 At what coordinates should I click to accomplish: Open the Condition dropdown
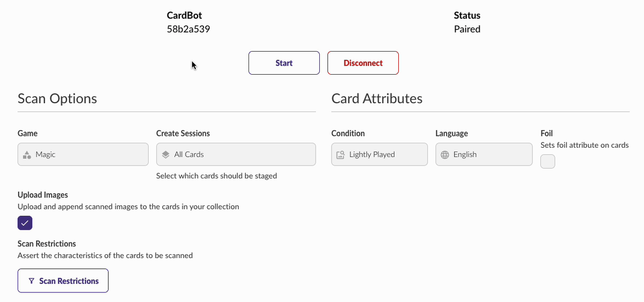(x=379, y=154)
